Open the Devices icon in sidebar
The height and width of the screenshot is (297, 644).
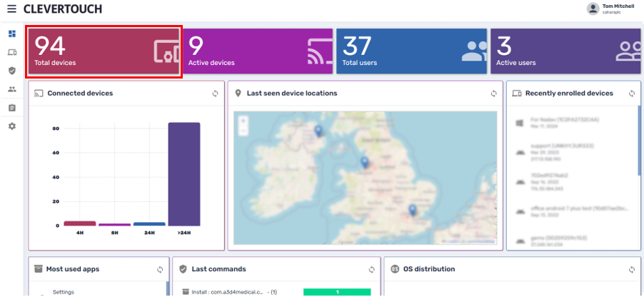pos(12,52)
